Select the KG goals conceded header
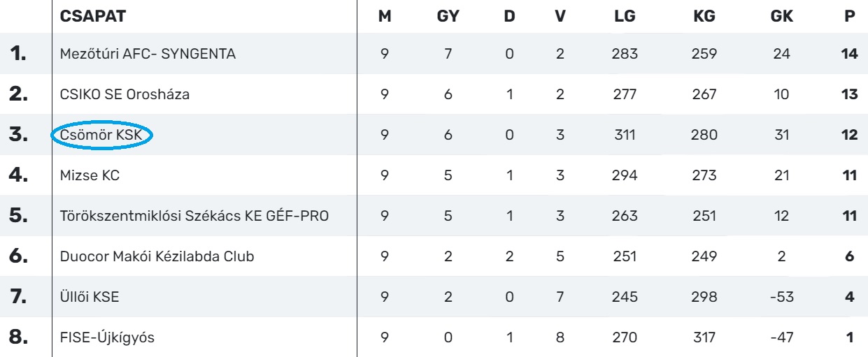Image resolution: width=868 pixels, height=357 pixels. click(x=704, y=17)
